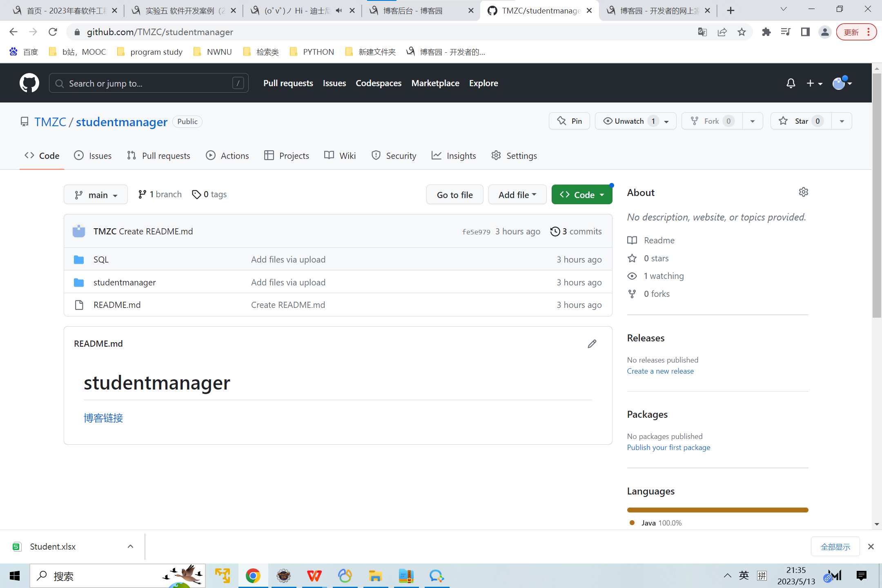Click the GitHub Octocat logo

29,83
